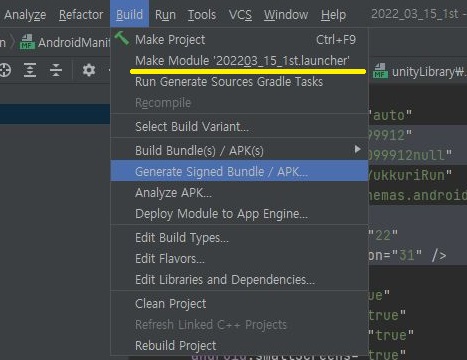Screen dimensions: 467x360
Task: Open Edit Build Types...
Action: click(239, 238)
